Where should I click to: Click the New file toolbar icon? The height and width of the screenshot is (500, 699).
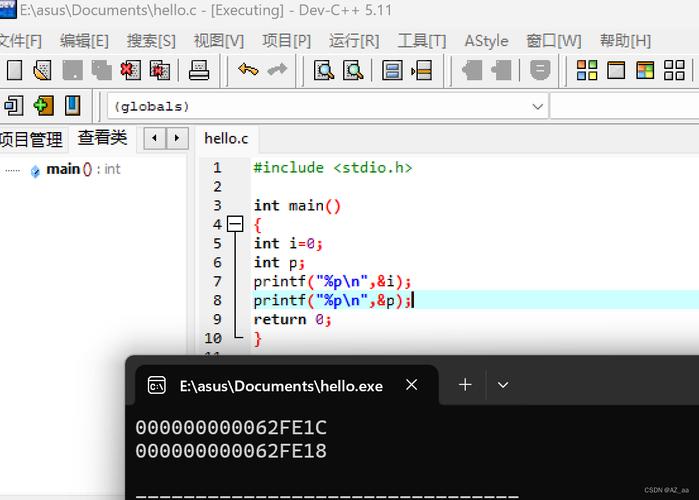pyautogui.click(x=14, y=70)
